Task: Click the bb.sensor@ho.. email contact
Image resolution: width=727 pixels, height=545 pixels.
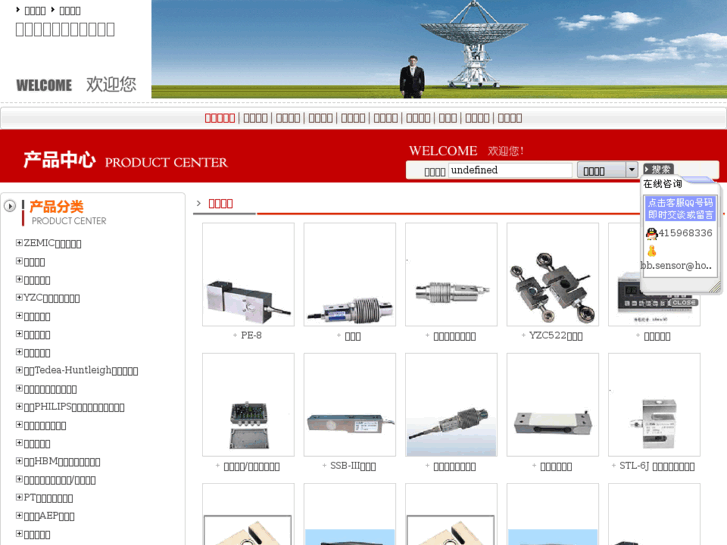Action: tap(676, 265)
